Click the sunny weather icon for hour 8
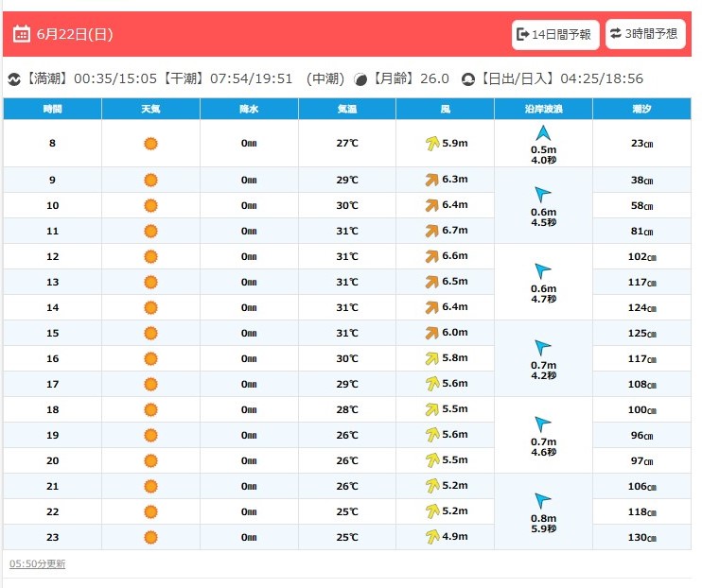 click(x=150, y=144)
